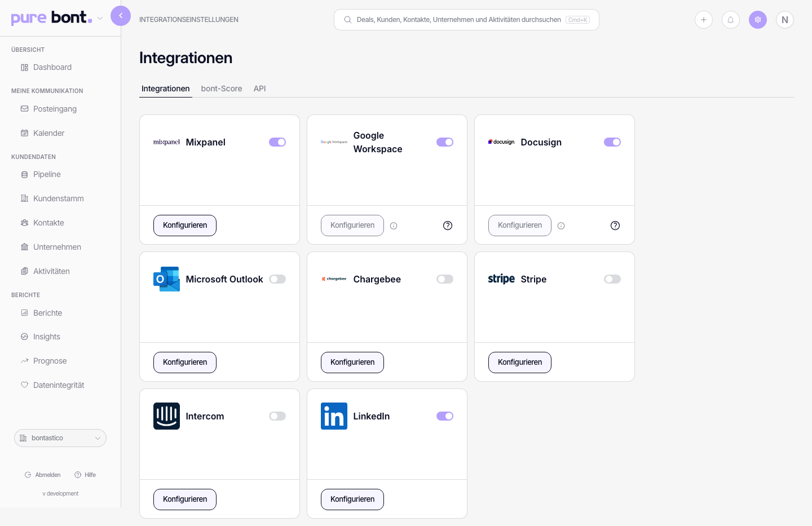This screenshot has width=812, height=526.
Task: Click Abmelden to log out
Action: point(43,475)
